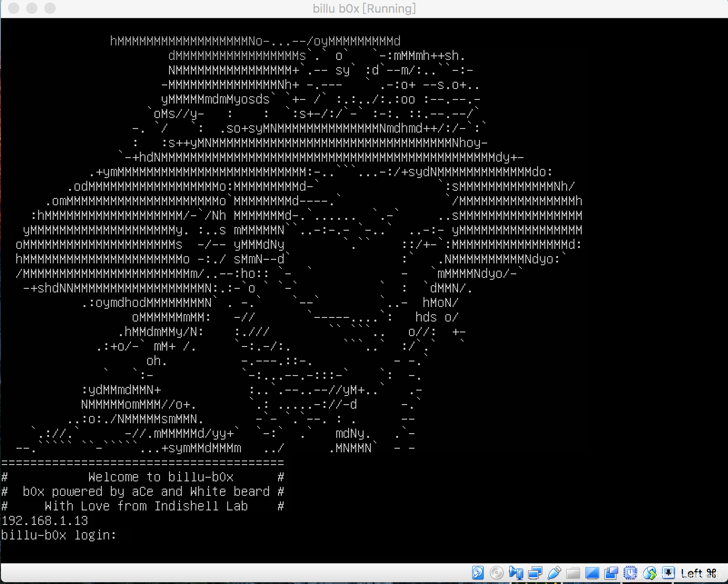728x584 pixels.
Task: Click the Left ⌘ host key label
Action: (x=698, y=574)
